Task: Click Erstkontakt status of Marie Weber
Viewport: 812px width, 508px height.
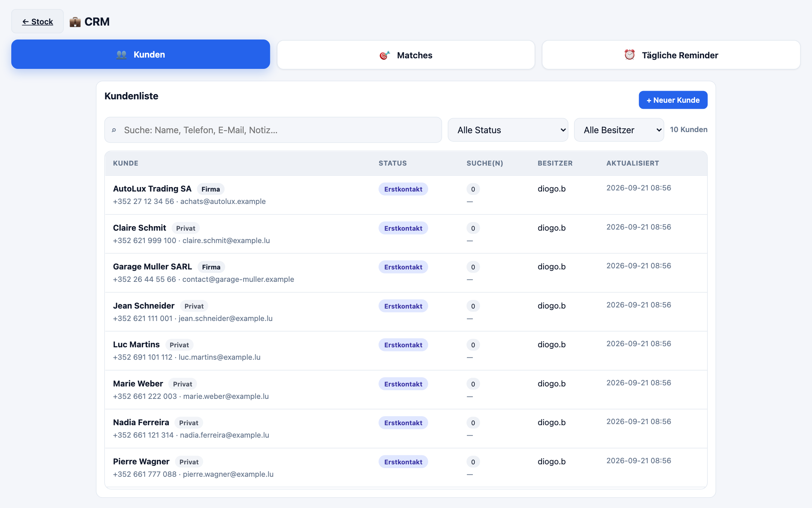Action: [x=403, y=384]
